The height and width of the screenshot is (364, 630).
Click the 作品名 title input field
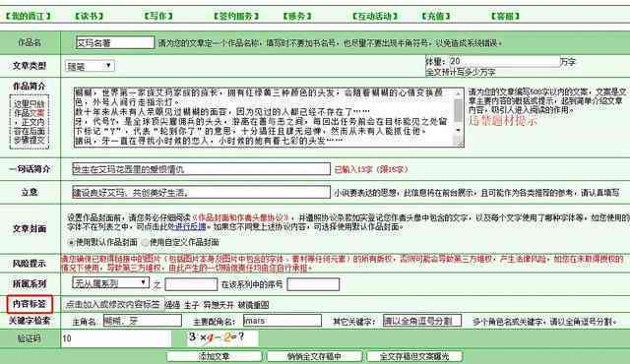pos(115,42)
